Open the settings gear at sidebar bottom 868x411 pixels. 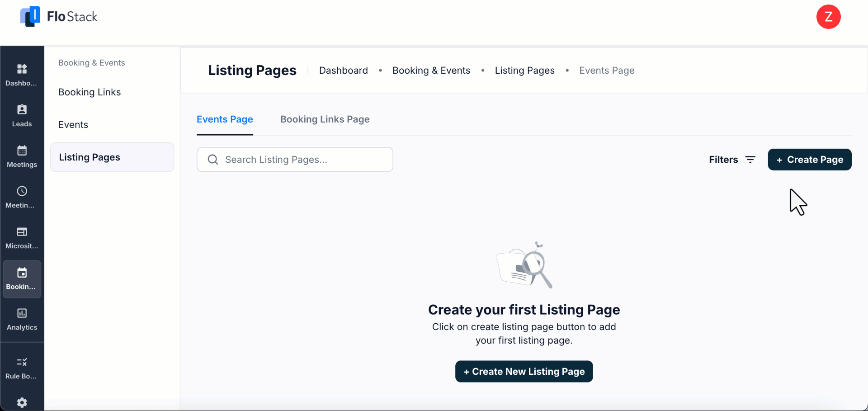22,403
